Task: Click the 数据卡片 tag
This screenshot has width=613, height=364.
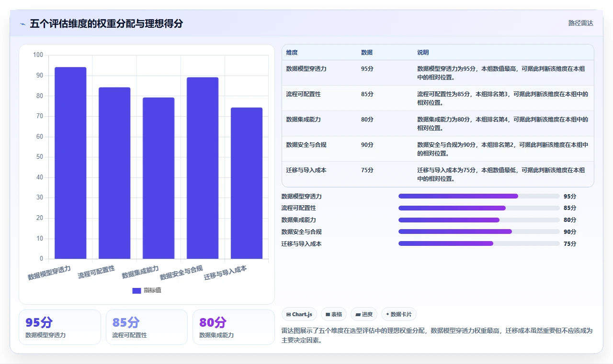Action: click(399, 314)
